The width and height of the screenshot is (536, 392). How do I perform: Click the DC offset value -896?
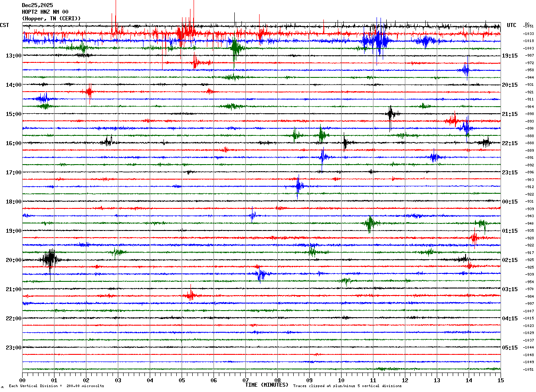(x=529, y=172)
